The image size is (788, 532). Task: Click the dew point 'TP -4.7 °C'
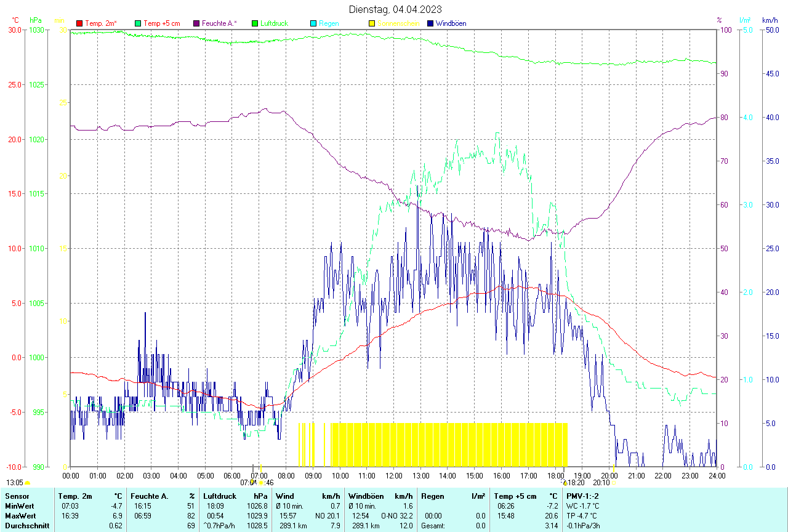(582, 516)
